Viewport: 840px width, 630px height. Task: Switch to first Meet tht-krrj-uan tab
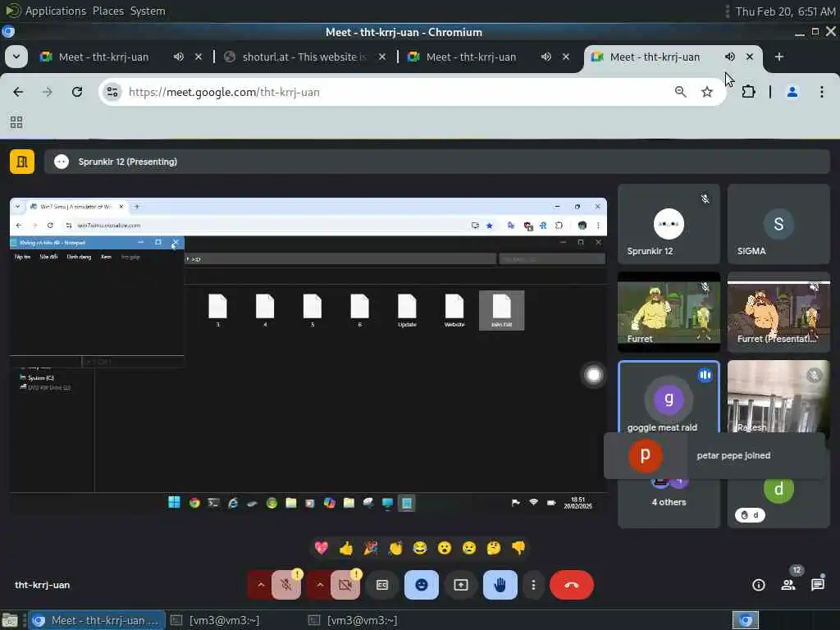click(x=103, y=57)
